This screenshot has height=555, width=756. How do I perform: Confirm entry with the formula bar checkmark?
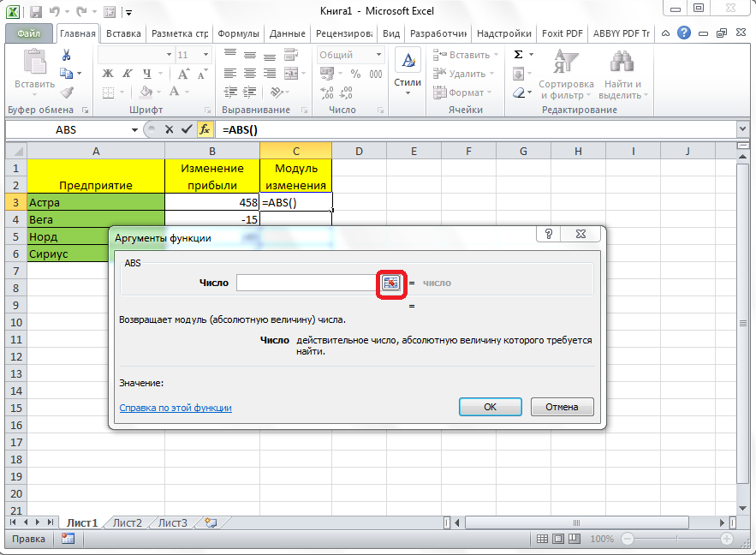point(187,129)
